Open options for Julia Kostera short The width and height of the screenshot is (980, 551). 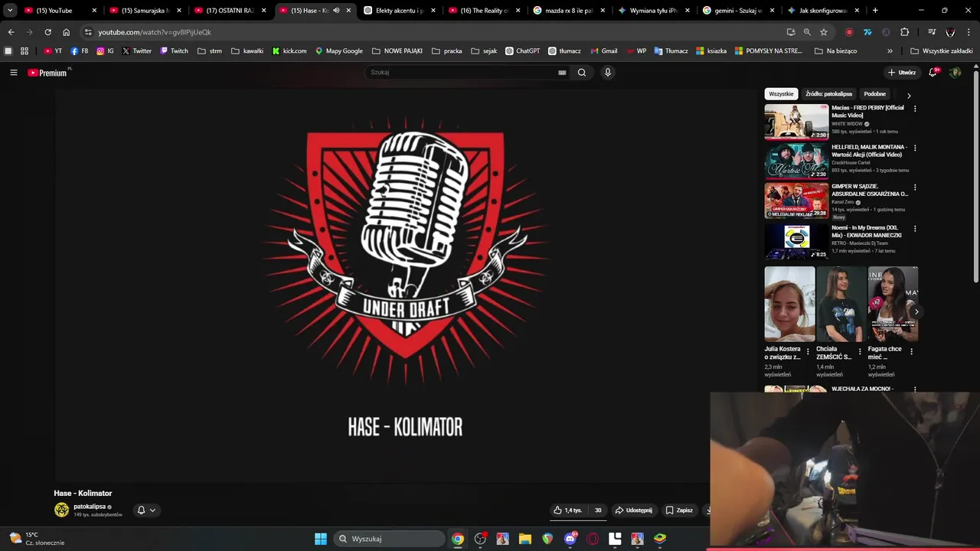[808, 351]
